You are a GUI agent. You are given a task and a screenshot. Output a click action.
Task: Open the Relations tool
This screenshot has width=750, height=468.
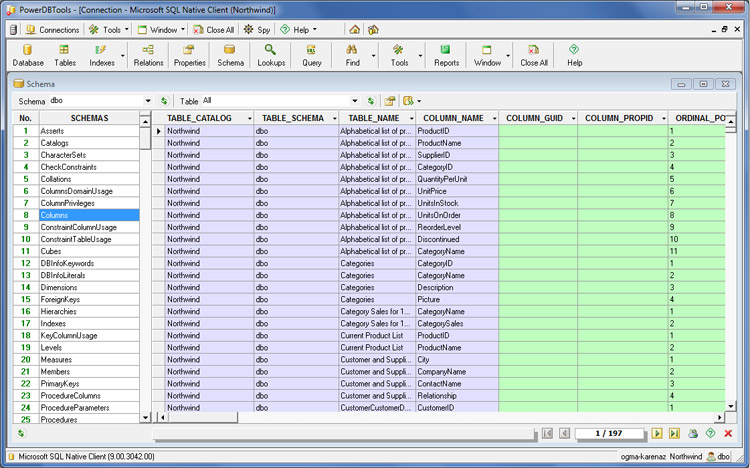pyautogui.click(x=148, y=54)
